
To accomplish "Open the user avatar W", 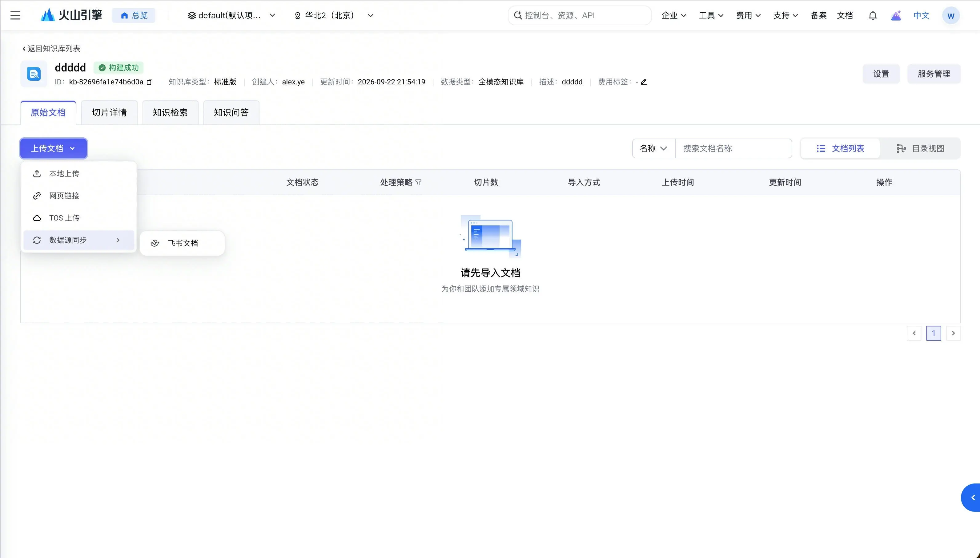I will [x=950, y=16].
